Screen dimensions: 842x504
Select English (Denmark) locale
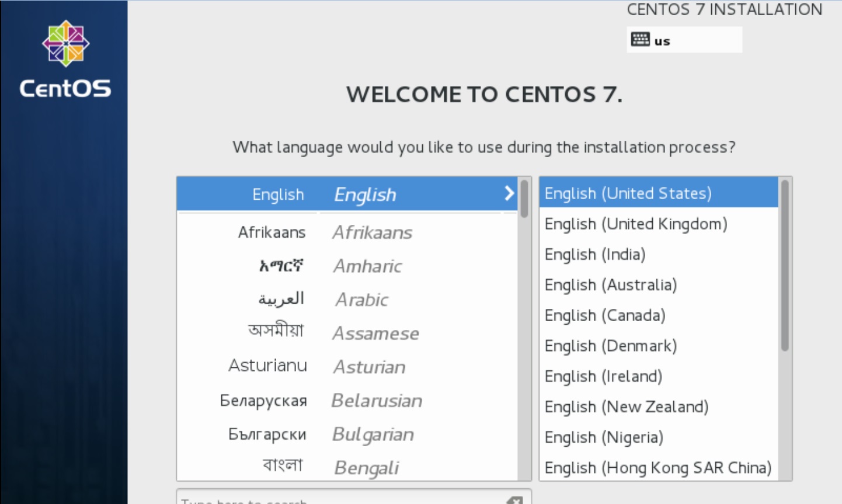click(659, 345)
